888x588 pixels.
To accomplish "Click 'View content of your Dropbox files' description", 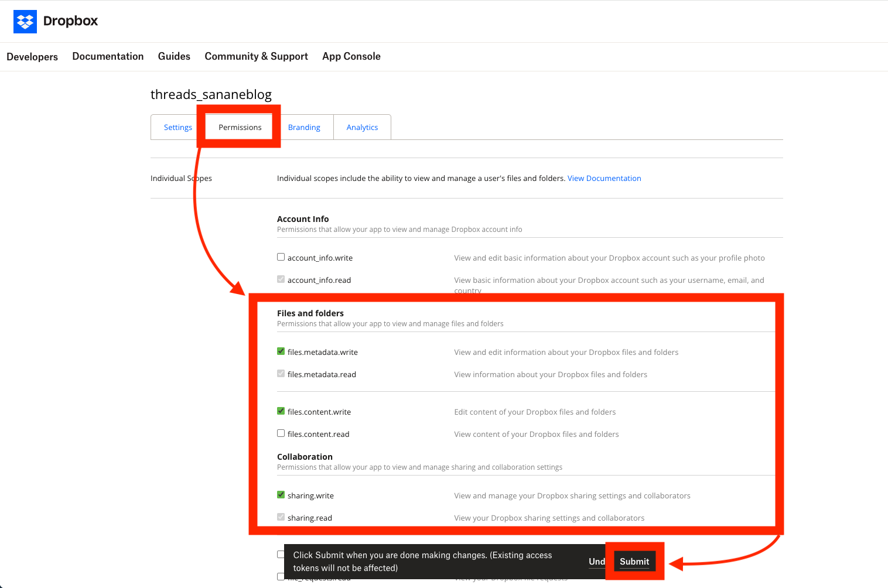I will pos(537,434).
